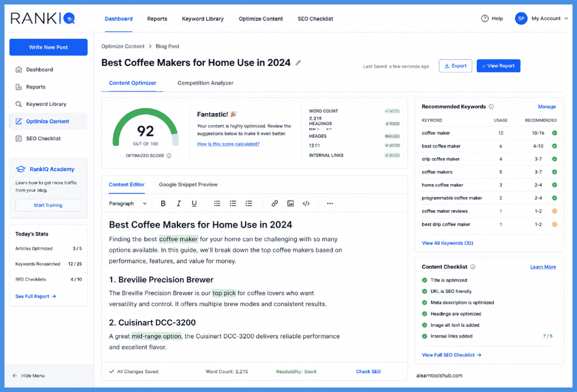This screenshot has width=577, height=392.
Task: Click the first list icon in the editor toolbar
Action: [217, 203]
